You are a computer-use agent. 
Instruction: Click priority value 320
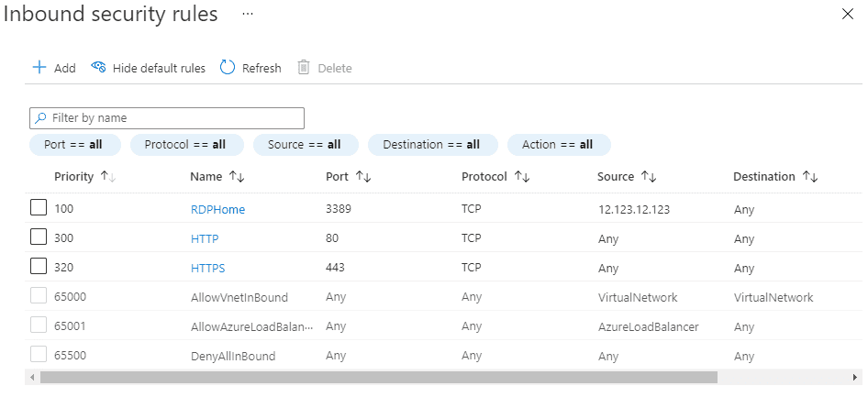pos(63,267)
